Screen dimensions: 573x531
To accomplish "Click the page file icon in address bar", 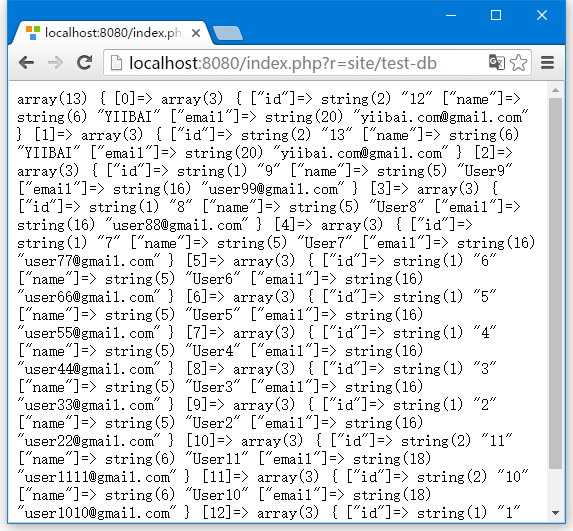I will 116,62.
